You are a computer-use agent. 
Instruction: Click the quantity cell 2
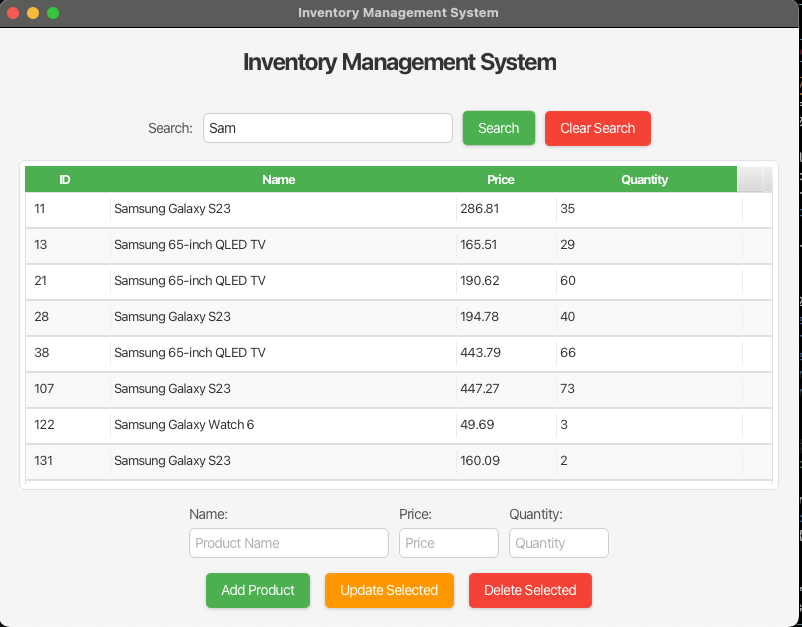pos(649,460)
